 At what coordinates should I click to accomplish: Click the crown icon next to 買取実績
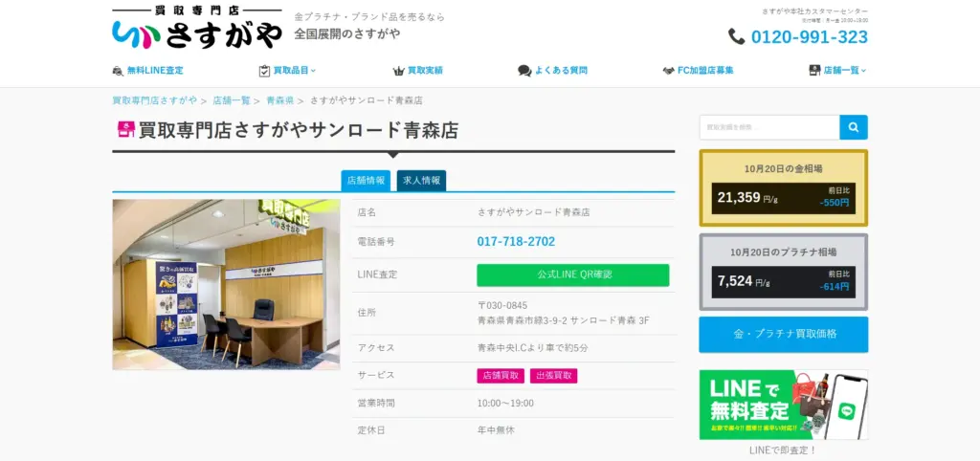point(399,71)
